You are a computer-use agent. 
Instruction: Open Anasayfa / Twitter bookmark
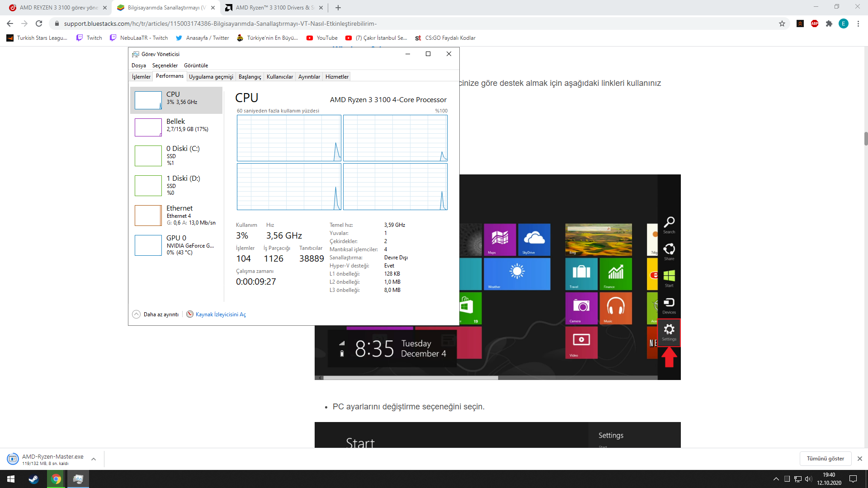(x=203, y=38)
